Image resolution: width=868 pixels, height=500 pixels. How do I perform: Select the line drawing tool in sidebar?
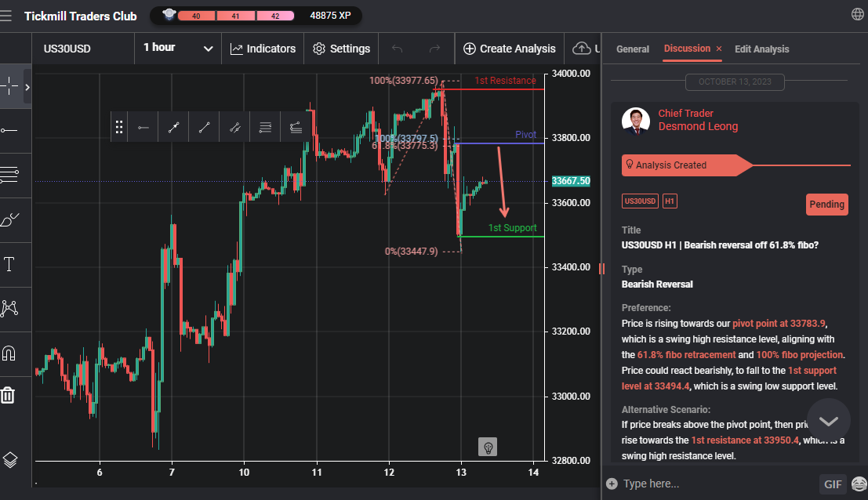(x=9, y=131)
